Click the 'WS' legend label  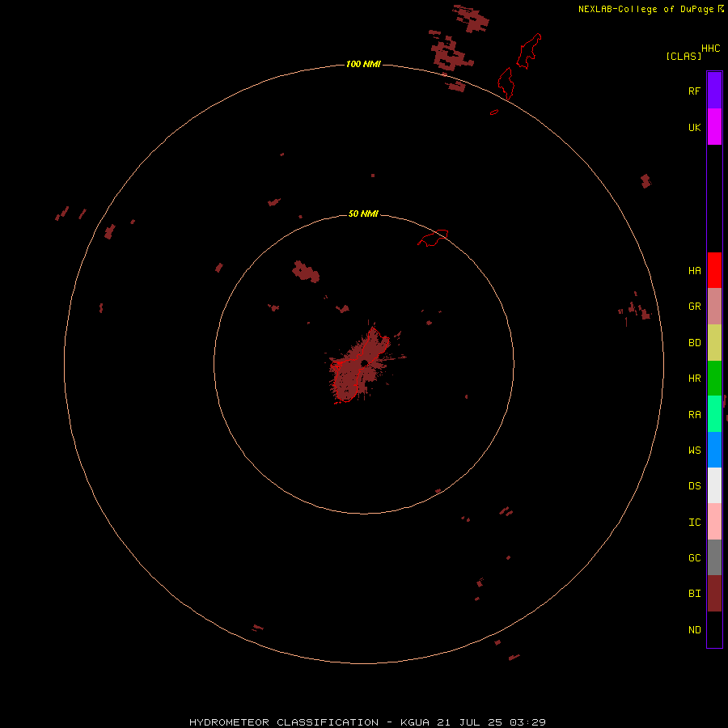pyautogui.click(x=694, y=451)
